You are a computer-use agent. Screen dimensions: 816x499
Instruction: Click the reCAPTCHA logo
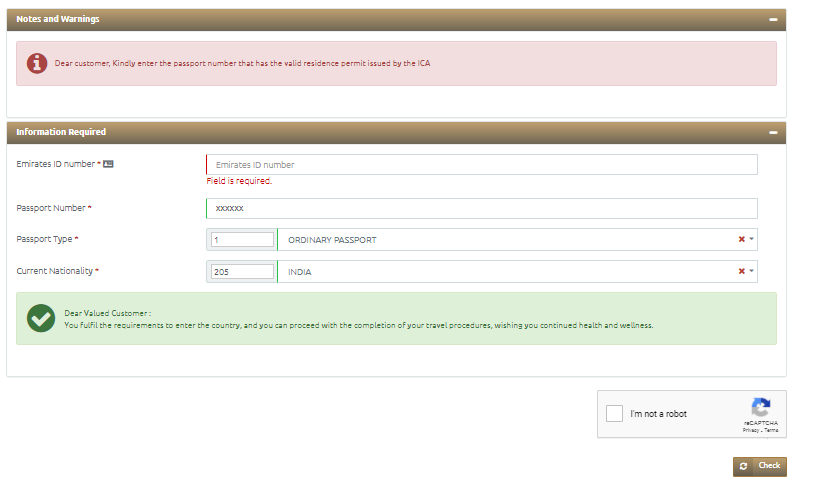click(x=761, y=407)
